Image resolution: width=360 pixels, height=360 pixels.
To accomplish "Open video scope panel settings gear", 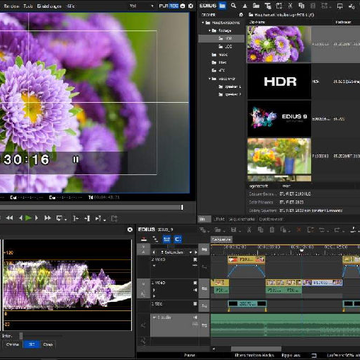I will tap(130, 230).
